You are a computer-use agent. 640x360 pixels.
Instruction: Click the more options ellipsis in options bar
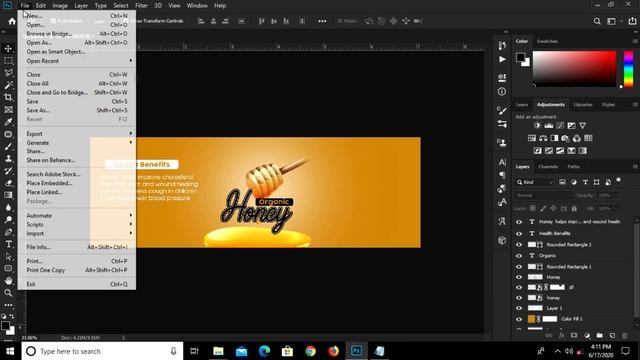pyautogui.click(x=322, y=21)
